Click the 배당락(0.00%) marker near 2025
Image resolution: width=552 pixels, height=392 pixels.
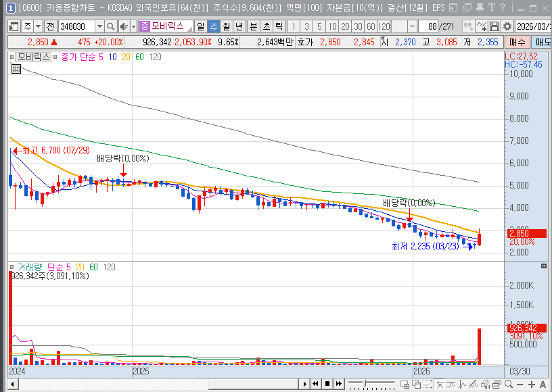(123, 159)
